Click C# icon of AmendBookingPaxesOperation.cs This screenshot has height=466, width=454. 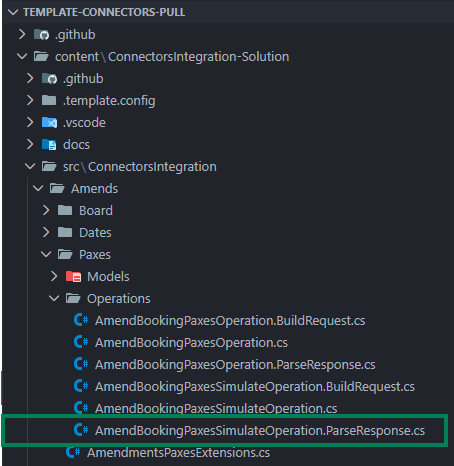[81, 342]
